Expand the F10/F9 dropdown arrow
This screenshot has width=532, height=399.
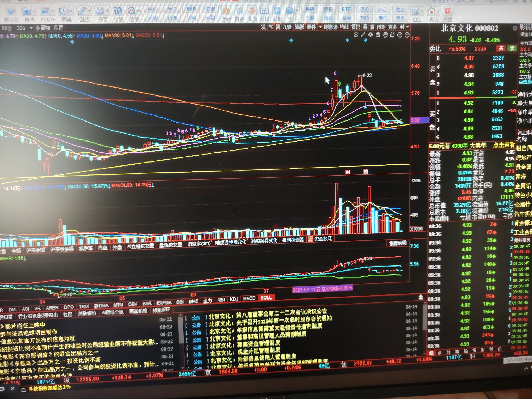pos(52,11)
